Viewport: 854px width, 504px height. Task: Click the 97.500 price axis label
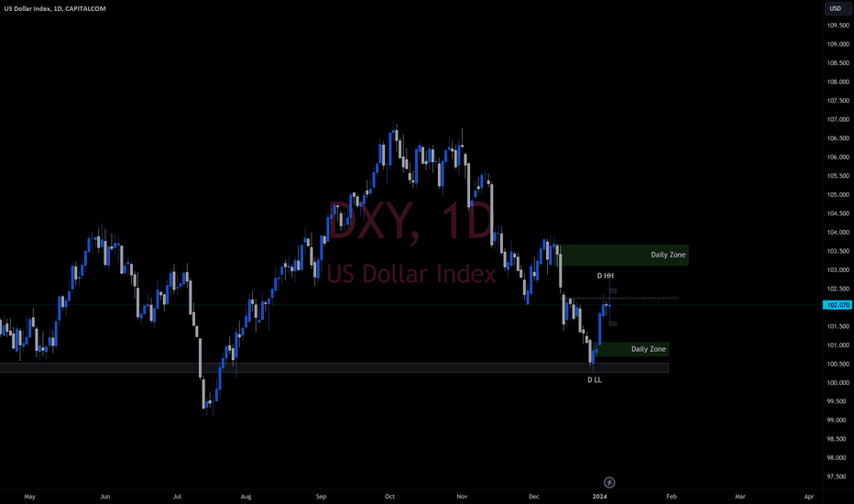tap(838, 477)
